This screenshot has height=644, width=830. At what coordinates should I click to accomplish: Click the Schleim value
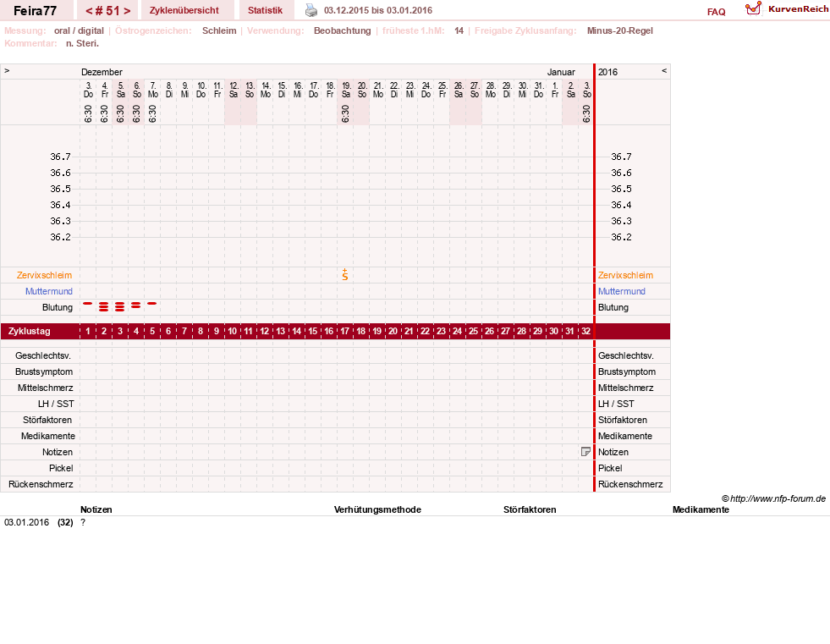219,30
